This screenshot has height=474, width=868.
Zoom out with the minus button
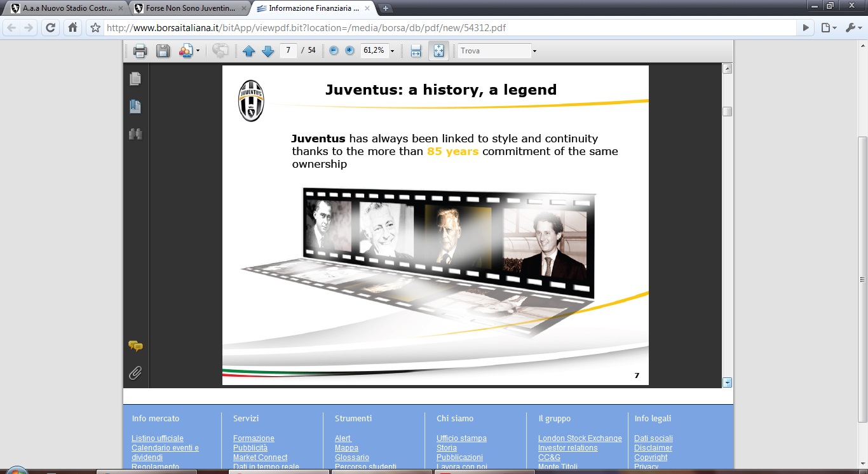pos(334,50)
